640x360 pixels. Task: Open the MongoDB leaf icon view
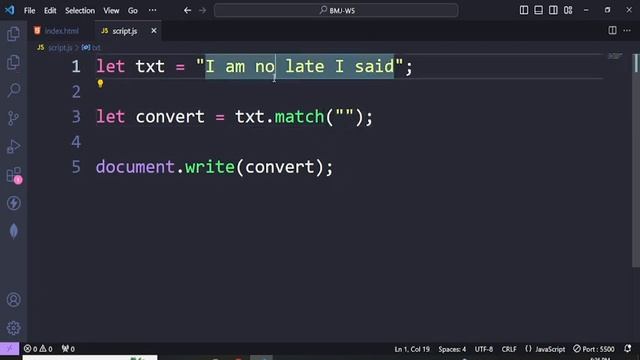[13, 231]
